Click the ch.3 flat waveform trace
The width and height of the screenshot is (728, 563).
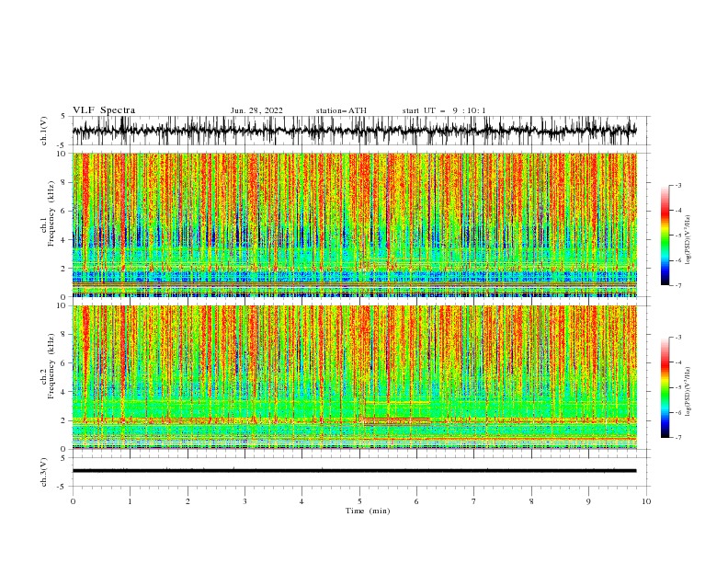pos(354,471)
